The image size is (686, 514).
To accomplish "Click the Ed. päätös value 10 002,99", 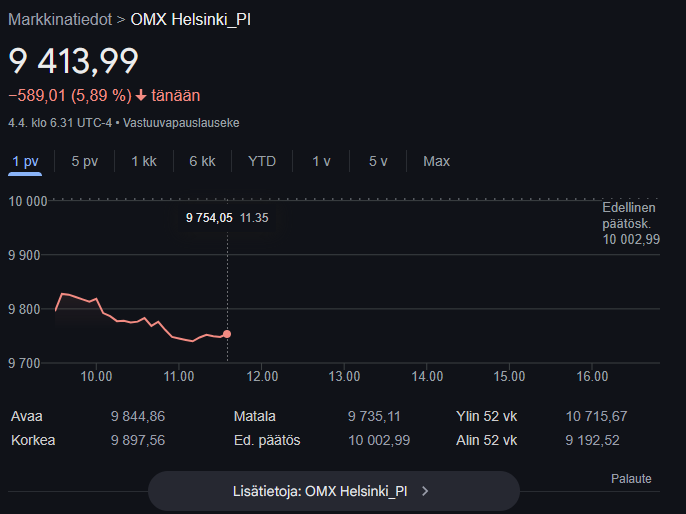I will click(x=379, y=440).
